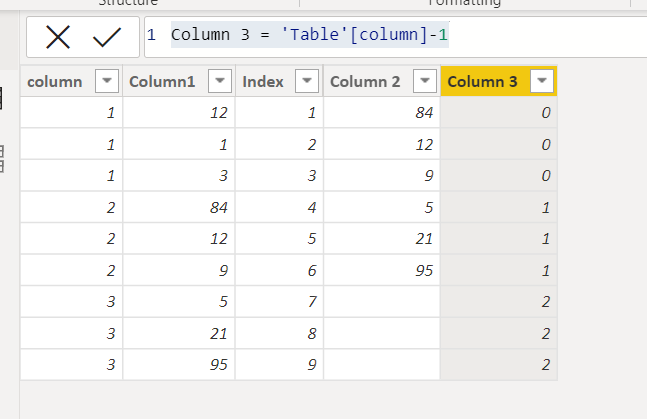Click Column 2 cell showing 9

point(382,176)
